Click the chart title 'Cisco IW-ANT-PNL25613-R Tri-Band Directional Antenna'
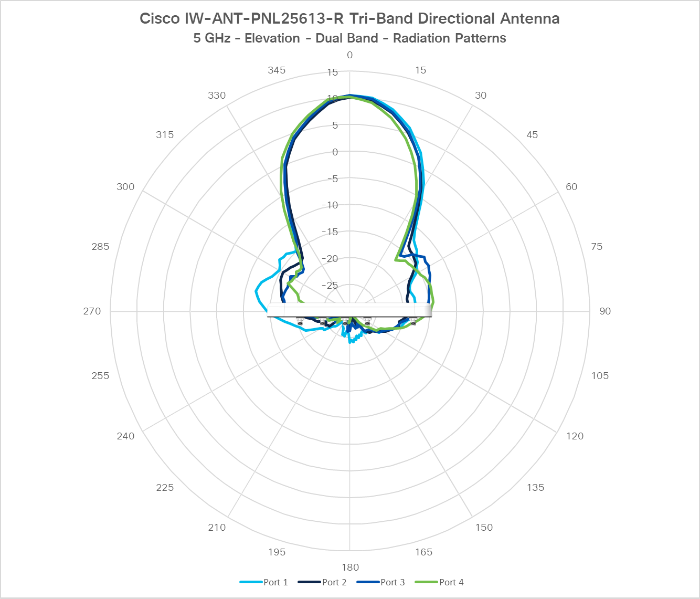This screenshot has height=599, width=700. coord(349,18)
